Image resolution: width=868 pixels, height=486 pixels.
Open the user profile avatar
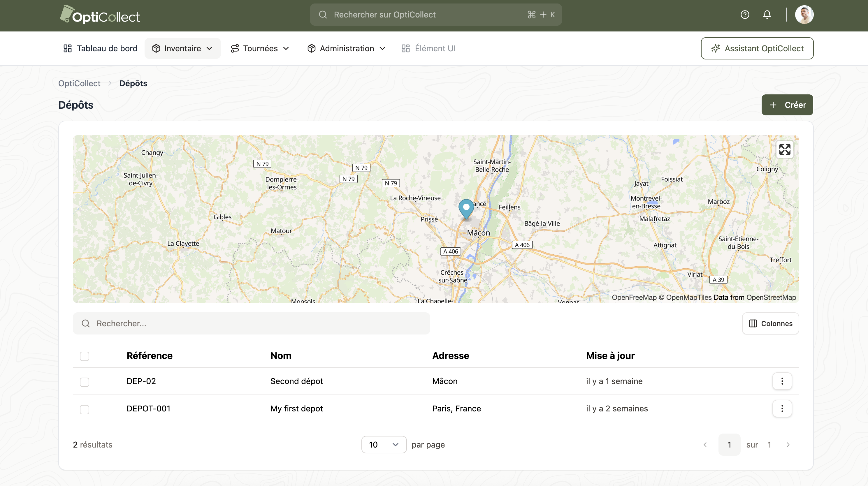point(804,15)
